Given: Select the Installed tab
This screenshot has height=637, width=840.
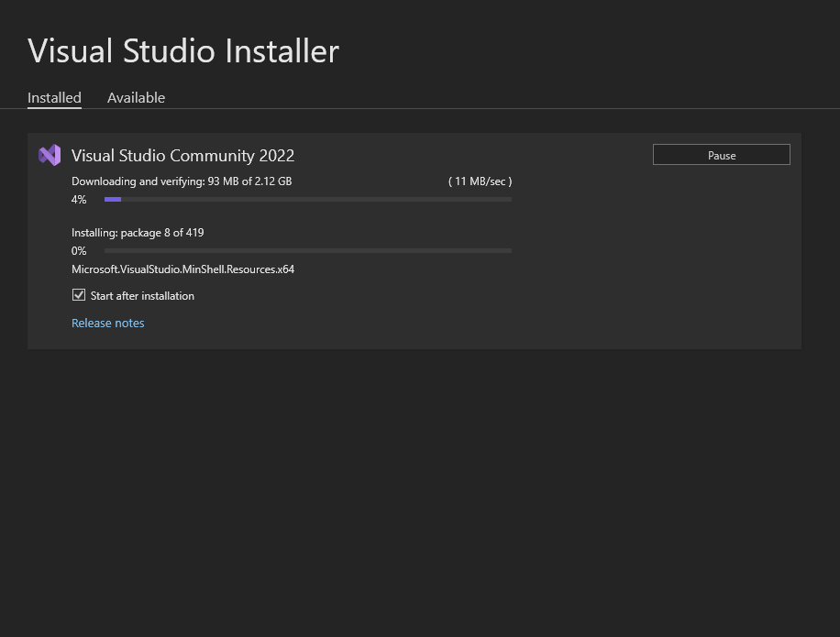Looking at the screenshot, I should [54, 98].
